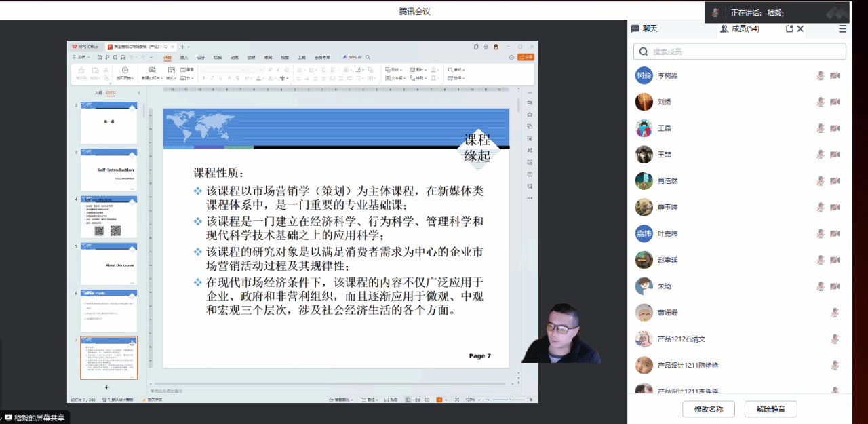This screenshot has width=868, height=424.
Task: Toggle normal view in WPS status bar
Action: click(408, 400)
